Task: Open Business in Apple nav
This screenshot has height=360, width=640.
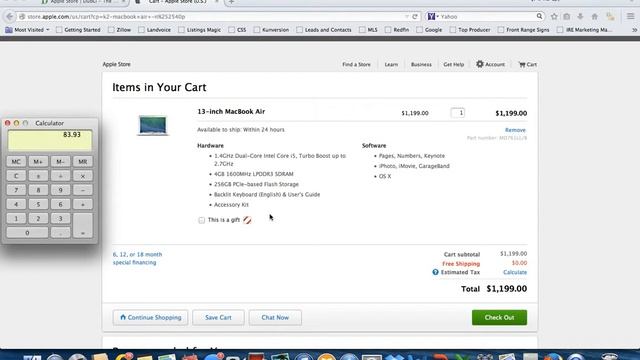Action: click(421, 64)
